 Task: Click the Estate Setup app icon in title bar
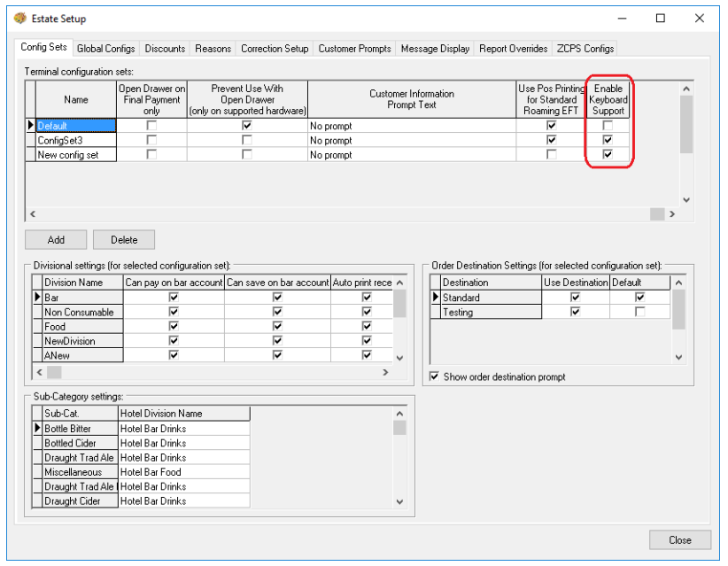(20, 19)
